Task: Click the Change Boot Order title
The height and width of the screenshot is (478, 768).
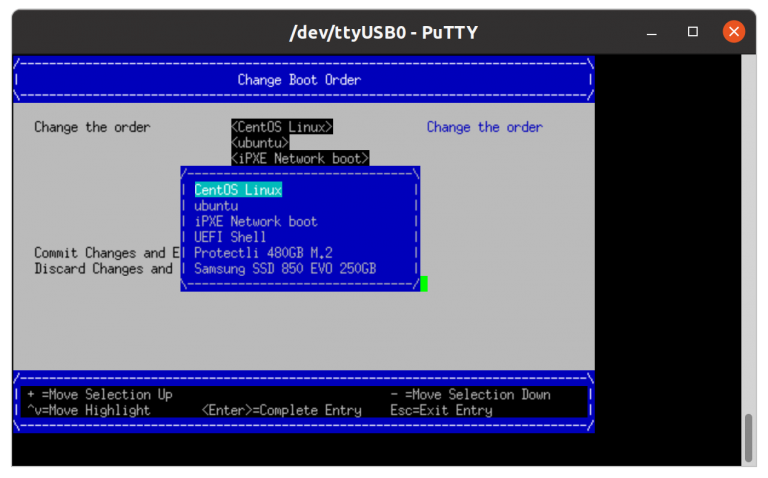Action: click(299, 80)
